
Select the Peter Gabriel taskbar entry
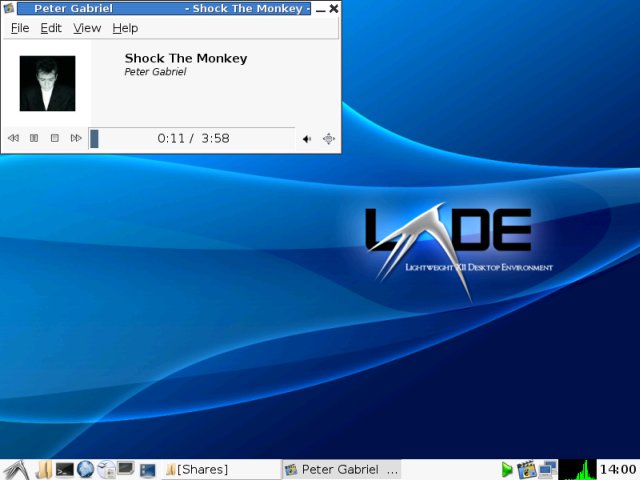pyautogui.click(x=341, y=470)
